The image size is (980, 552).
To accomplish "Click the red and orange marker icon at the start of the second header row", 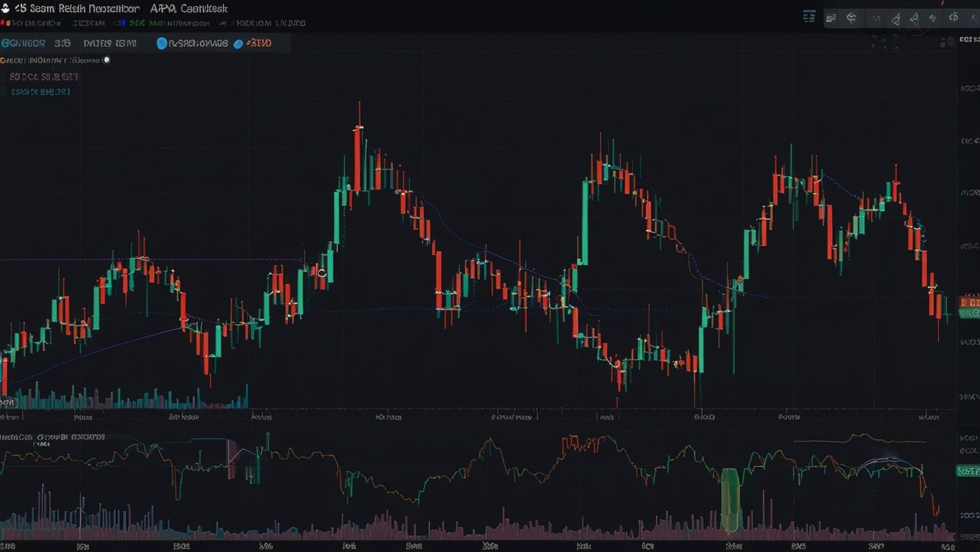I will coord(6,23).
